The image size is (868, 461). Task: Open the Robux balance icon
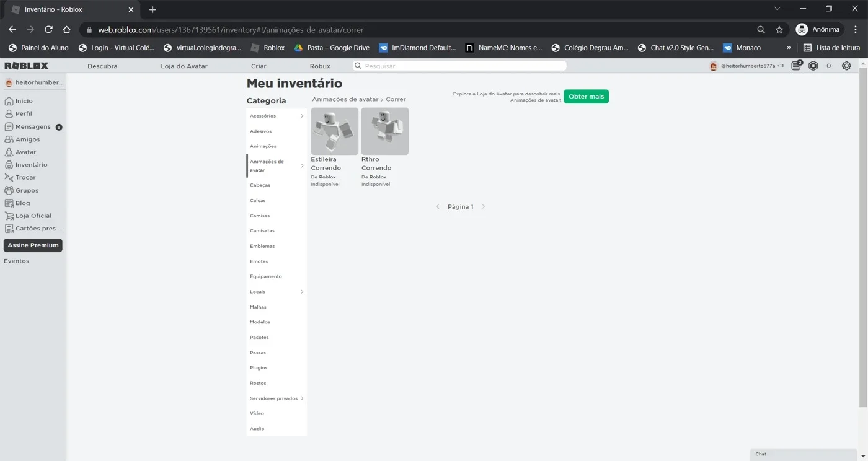tap(813, 66)
